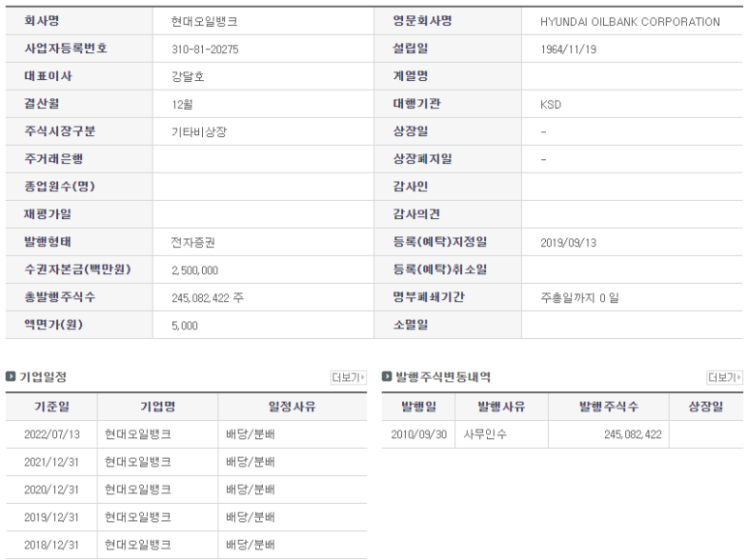The width and height of the screenshot is (747, 560).
Task: Click settlement month value 12월
Action: pos(182,104)
